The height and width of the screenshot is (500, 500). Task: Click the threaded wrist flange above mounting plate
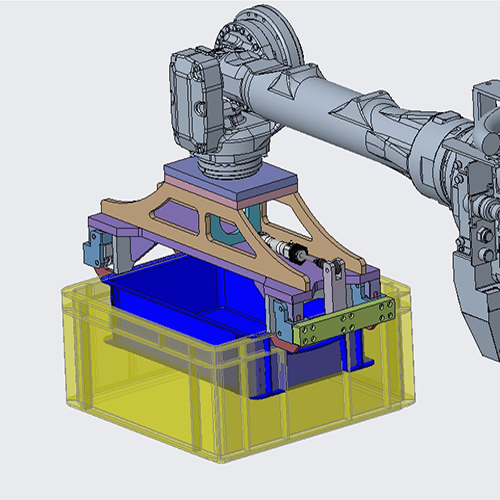[x=230, y=167]
